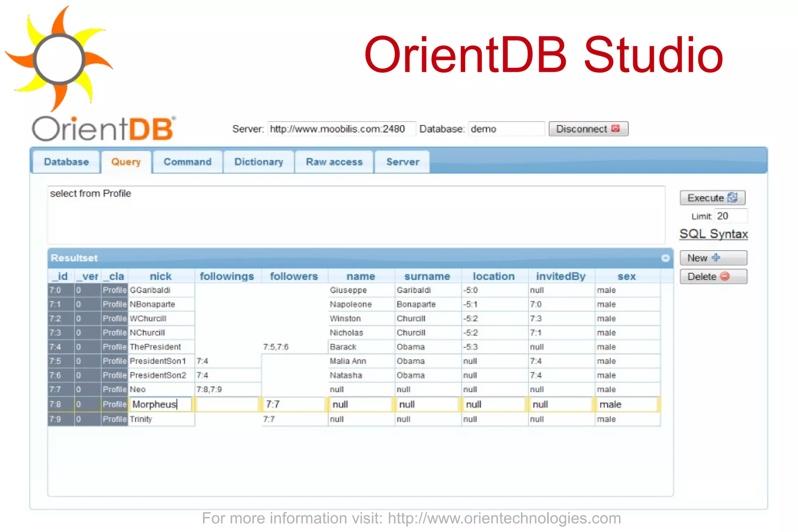Screen dimensions: 798x532
Task: Click the _cla column header
Action: (x=115, y=276)
